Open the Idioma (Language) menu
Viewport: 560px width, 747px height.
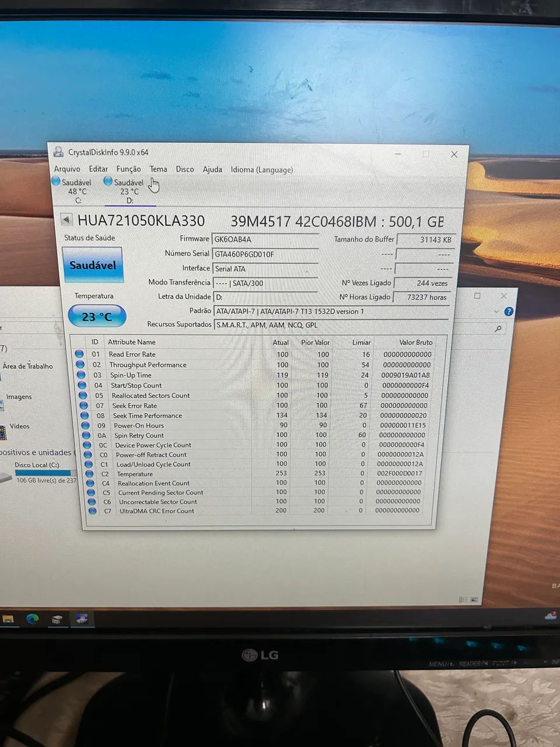(x=262, y=170)
